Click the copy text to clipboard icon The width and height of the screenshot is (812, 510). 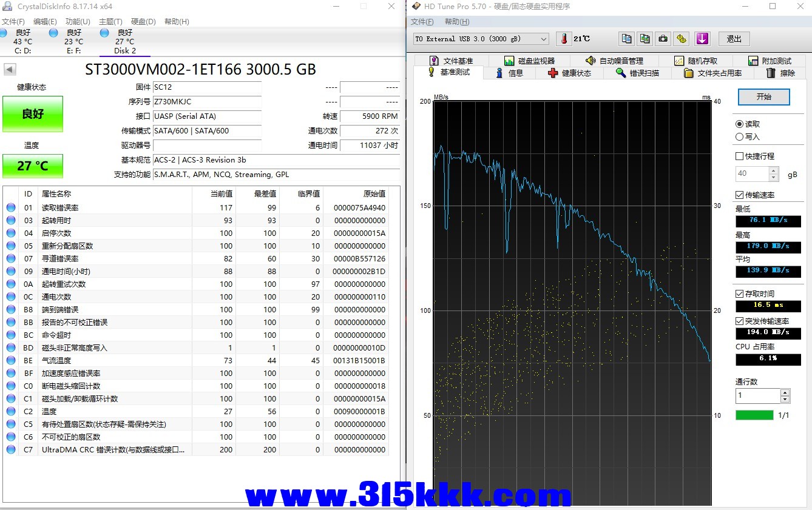click(627, 39)
